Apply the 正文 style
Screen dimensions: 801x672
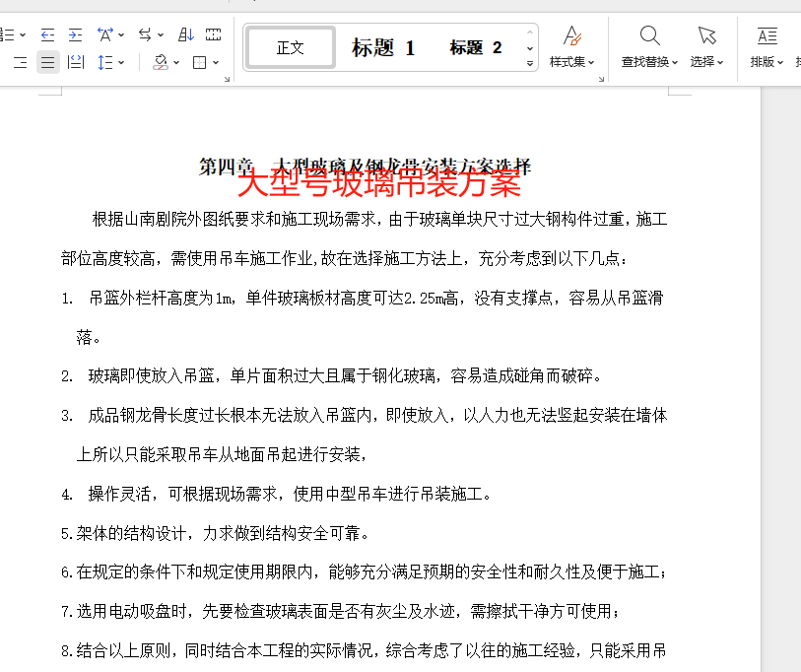(x=291, y=47)
